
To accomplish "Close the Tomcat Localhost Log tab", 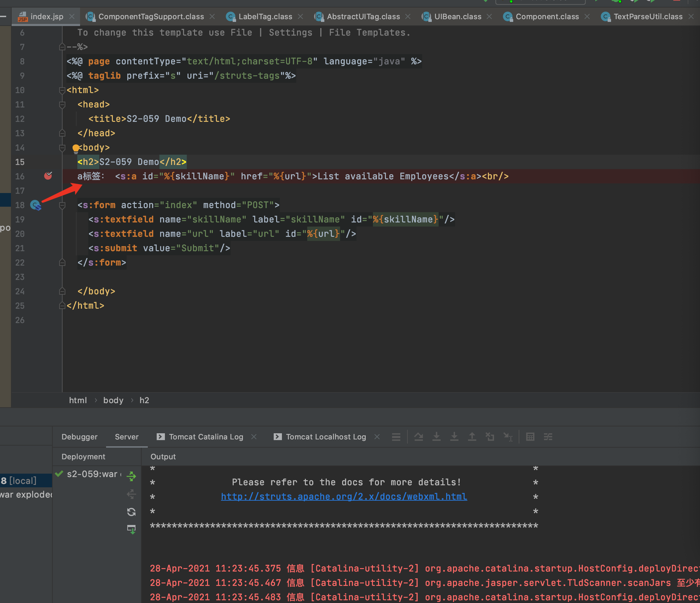I will [377, 437].
